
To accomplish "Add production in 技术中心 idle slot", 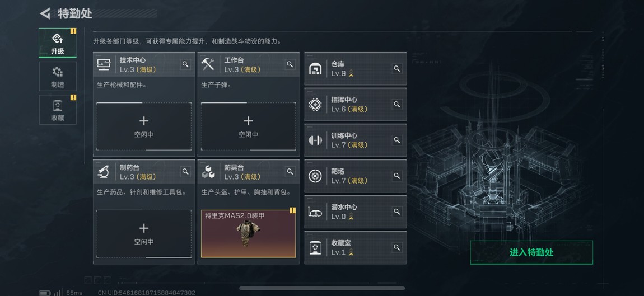I will 144,126.
